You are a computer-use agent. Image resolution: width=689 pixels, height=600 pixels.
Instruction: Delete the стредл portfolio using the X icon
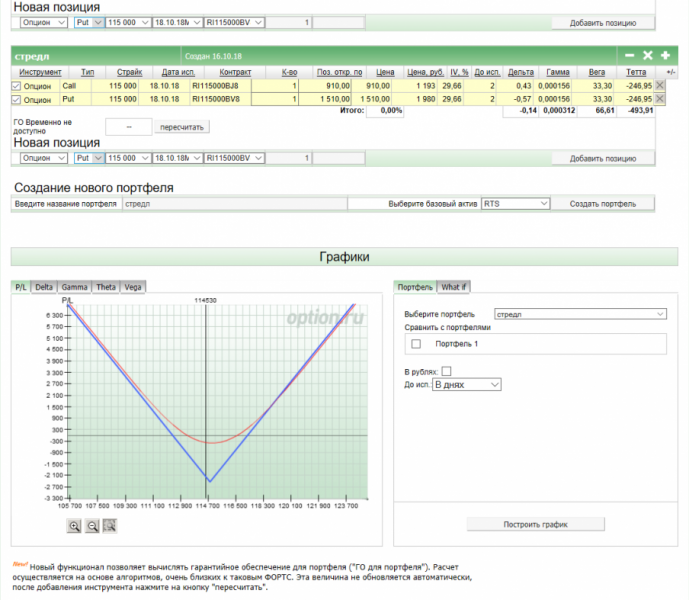point(647,56)
